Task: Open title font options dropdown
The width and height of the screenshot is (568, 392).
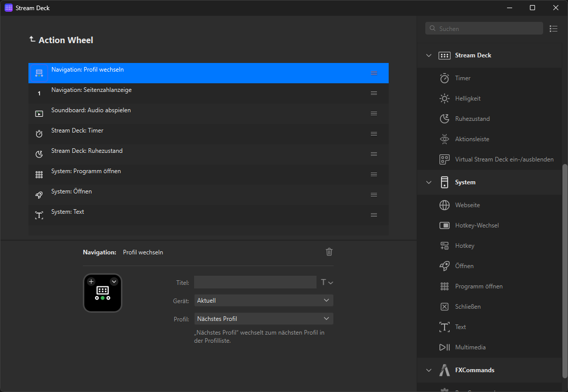Action: coord(327,282)
